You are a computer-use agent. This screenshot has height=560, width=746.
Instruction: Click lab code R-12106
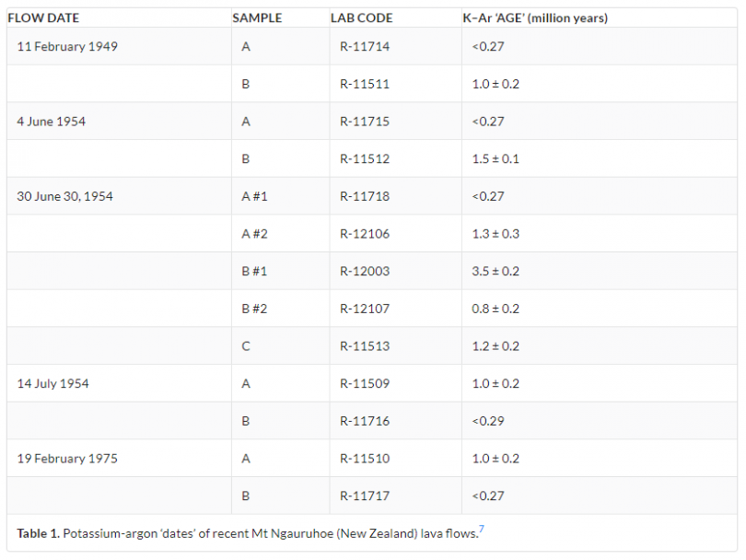(365, 234)
